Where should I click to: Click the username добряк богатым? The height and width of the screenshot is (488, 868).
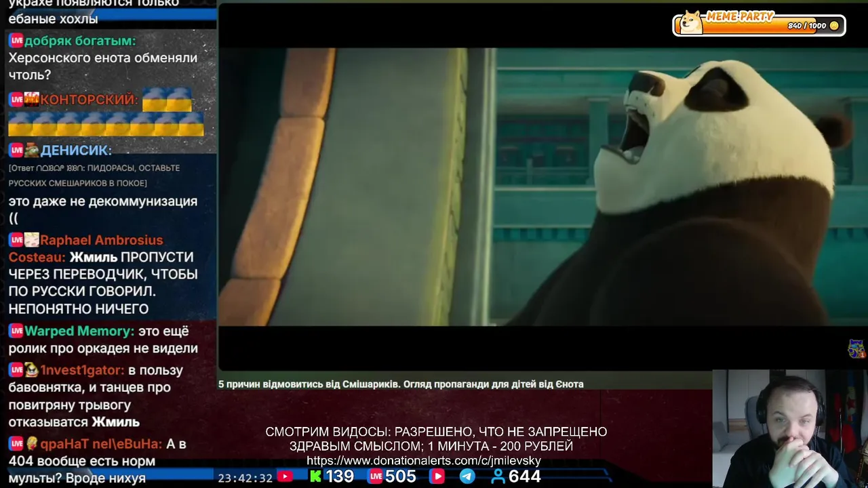coord(79,41)
